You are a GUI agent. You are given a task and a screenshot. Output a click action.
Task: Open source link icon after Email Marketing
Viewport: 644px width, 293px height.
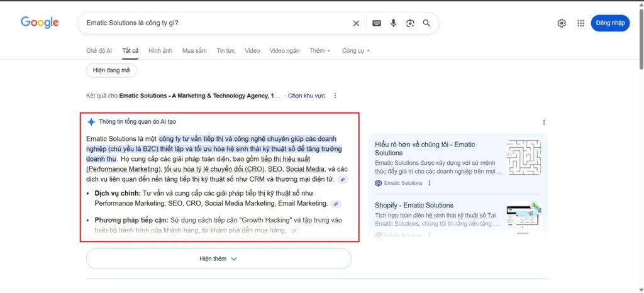tap(336, 204)
